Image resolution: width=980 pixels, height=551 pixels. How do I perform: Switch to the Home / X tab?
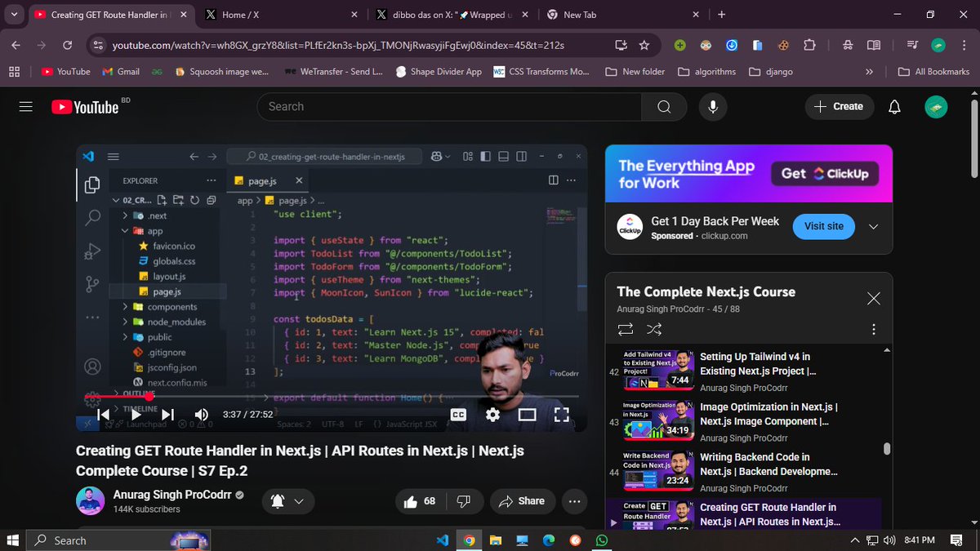(x=282, y=15)
